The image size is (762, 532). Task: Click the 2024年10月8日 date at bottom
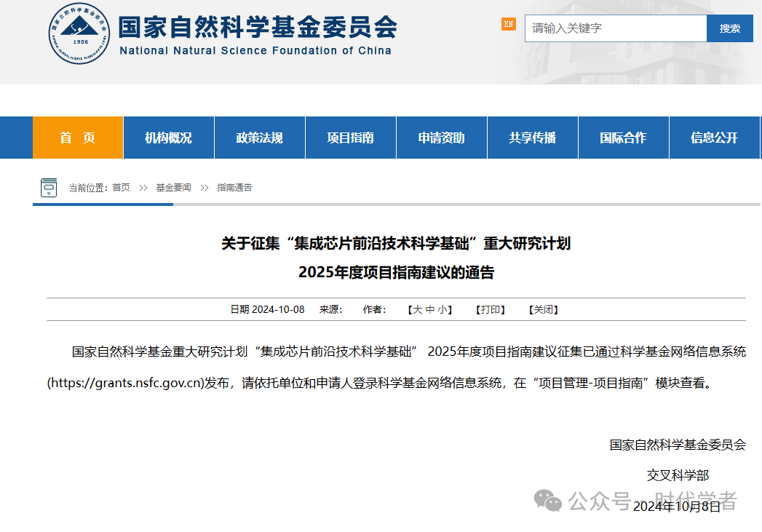[677, 507]
